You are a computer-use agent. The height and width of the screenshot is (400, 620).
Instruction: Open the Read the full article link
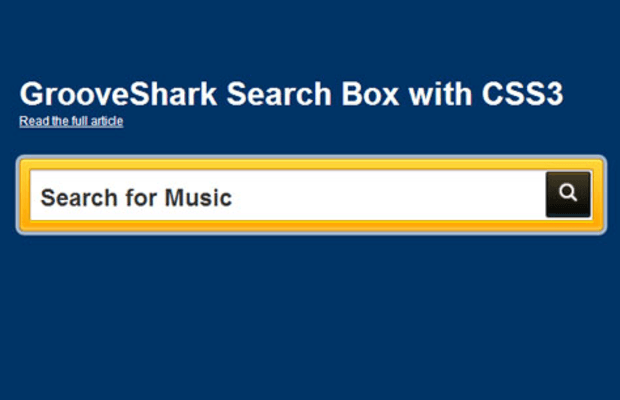(x=71, y=121)
